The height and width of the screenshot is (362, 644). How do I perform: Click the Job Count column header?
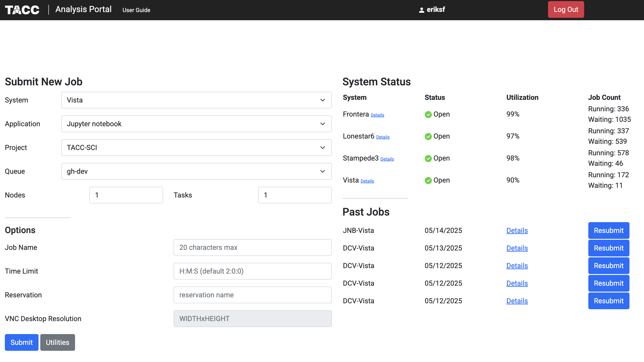coord(604,97)
